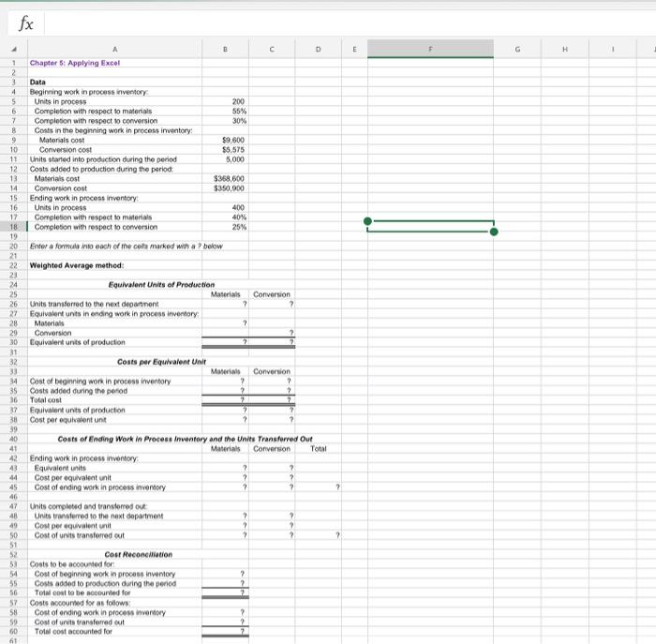Click 'Units transferred to the next department' row 26 label
This screenshot has height=644, width=656.
94,304
